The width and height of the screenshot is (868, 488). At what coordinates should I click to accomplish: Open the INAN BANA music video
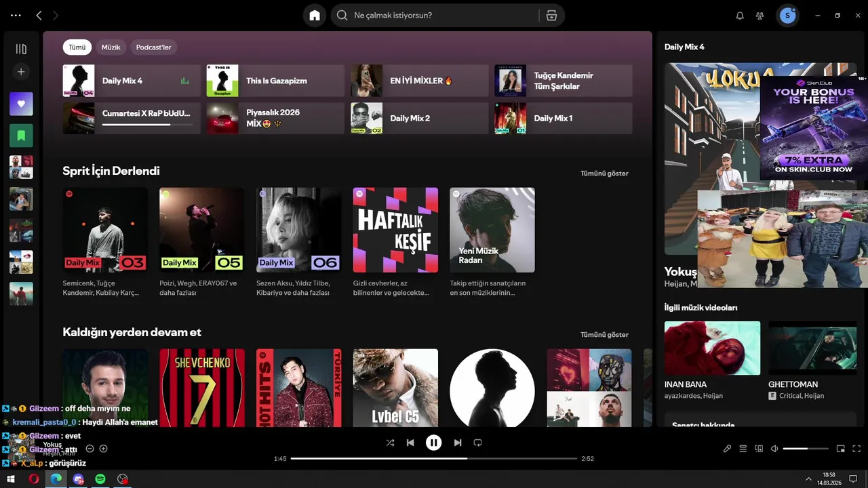point(712,348)
